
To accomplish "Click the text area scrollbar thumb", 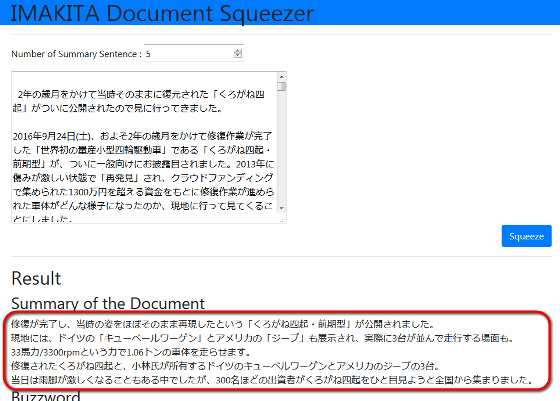I will tap(281, 86).
